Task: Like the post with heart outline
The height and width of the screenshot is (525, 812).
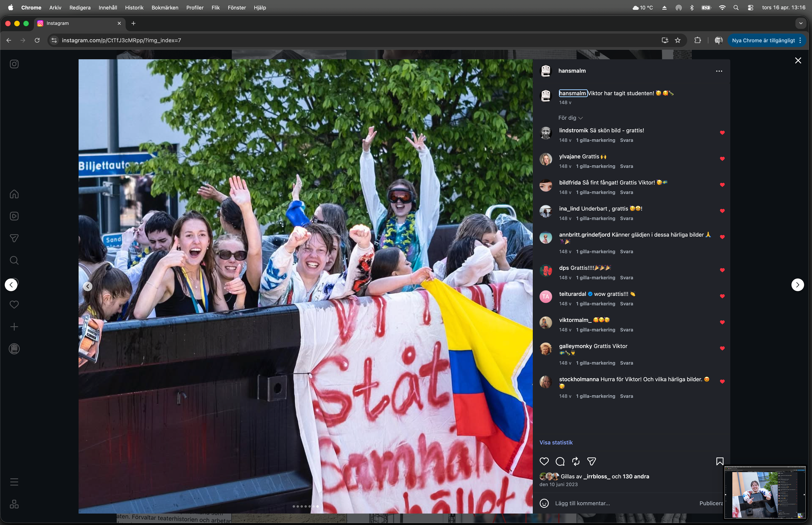Action: coord(544,461)
